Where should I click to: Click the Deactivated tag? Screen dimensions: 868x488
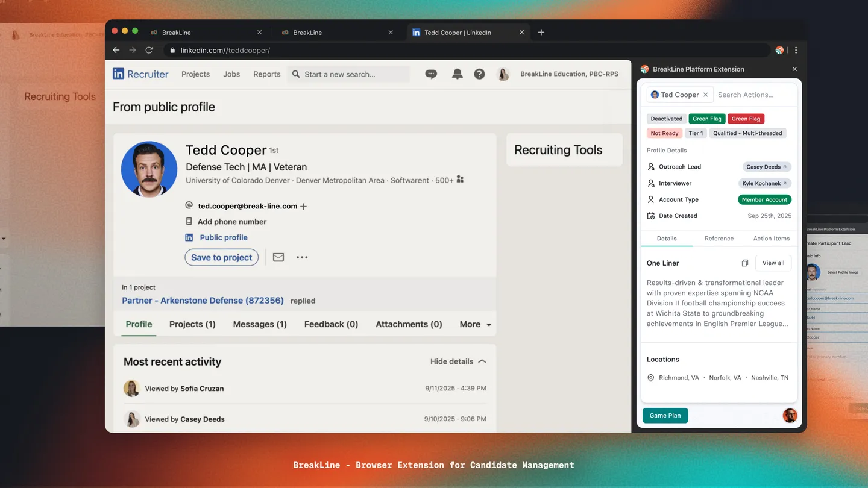[x=667, y=119]
